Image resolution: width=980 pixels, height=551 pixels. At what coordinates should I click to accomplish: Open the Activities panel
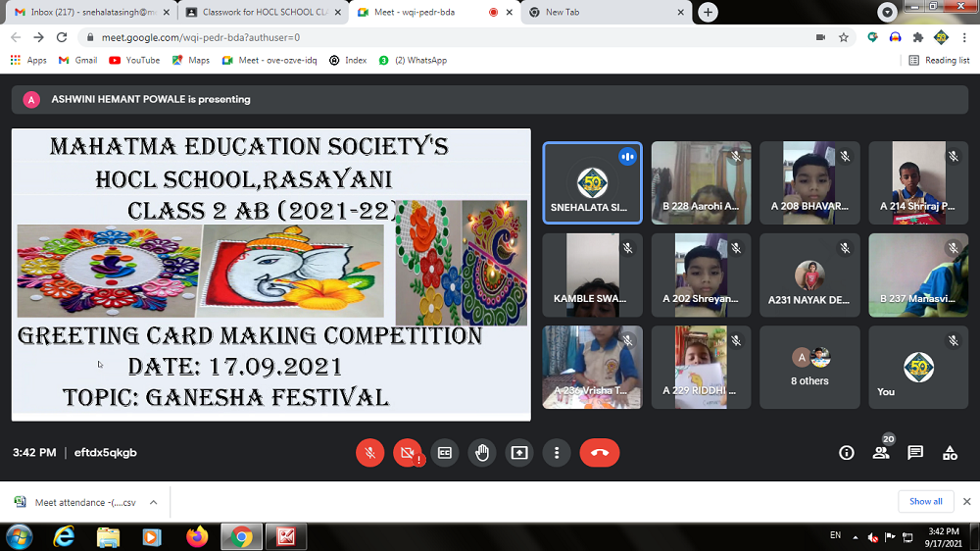[x=950, y=453]
